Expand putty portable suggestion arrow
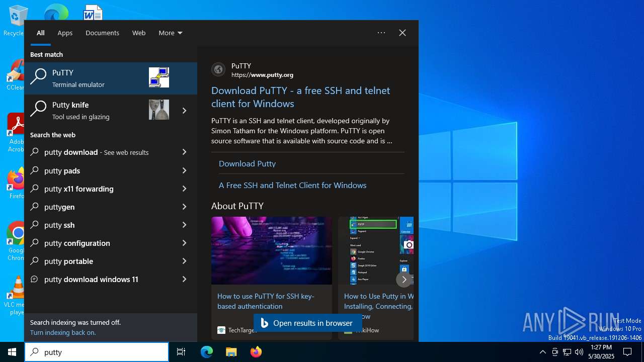The height and width of the screenshot is (362, 644). pos(184,261)
